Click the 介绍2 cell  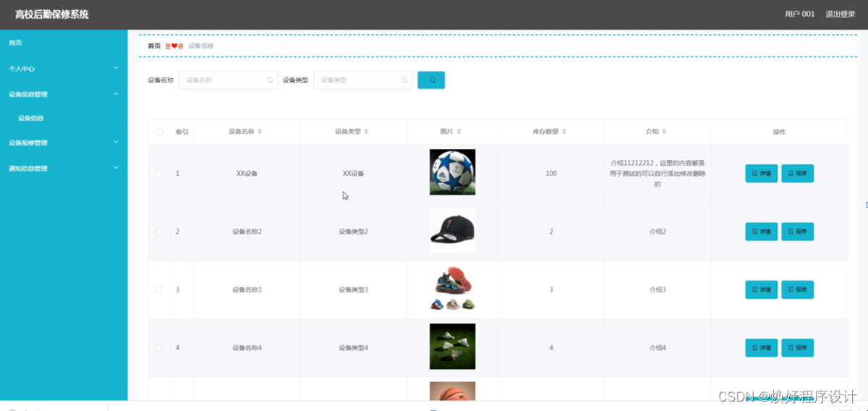pyautogui.click(x=658, y=232)
